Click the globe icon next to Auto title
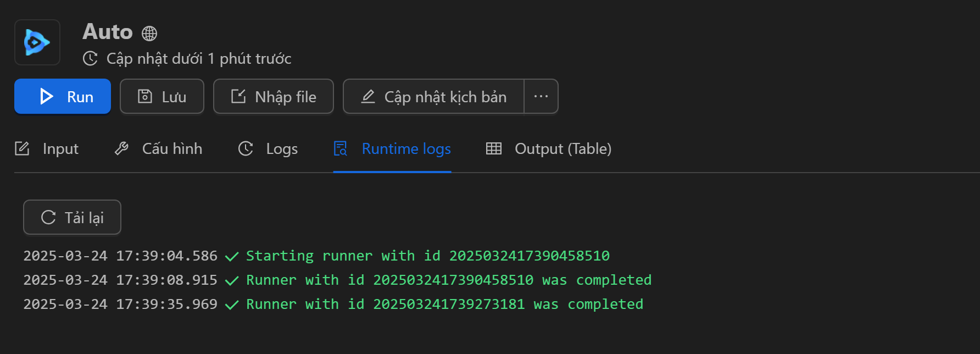980x354 pixels. [148, 33]
